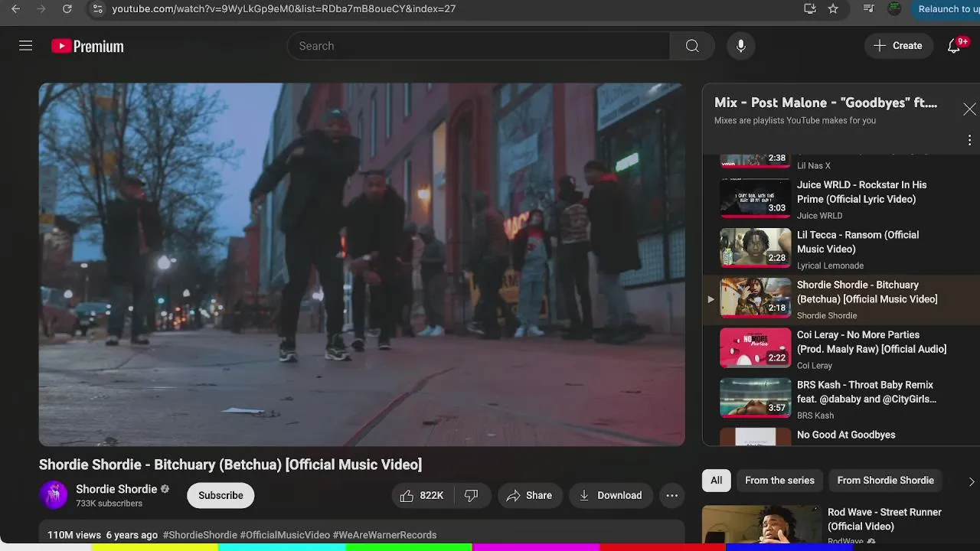This screenshot has height=551, width=980.
Task: Click Lil Nas X playlist item
Action: [841, 162]
